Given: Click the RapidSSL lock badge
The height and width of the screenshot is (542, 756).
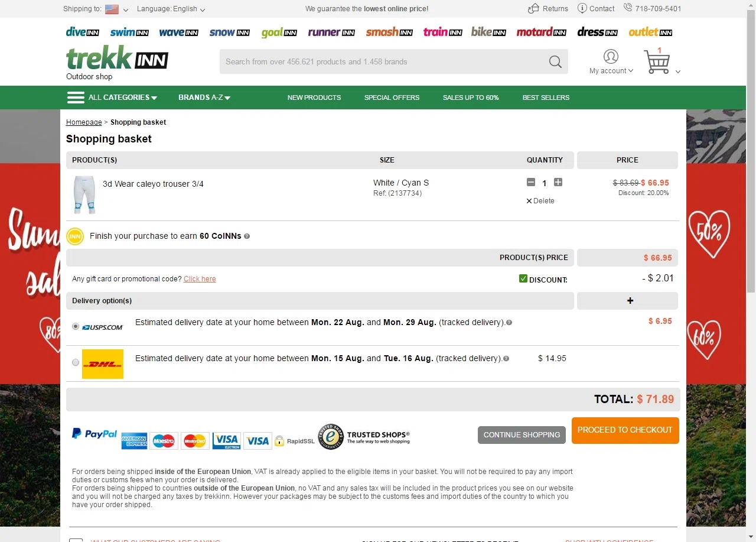Looking at the screenshot, I should click(x=296, y=441).
